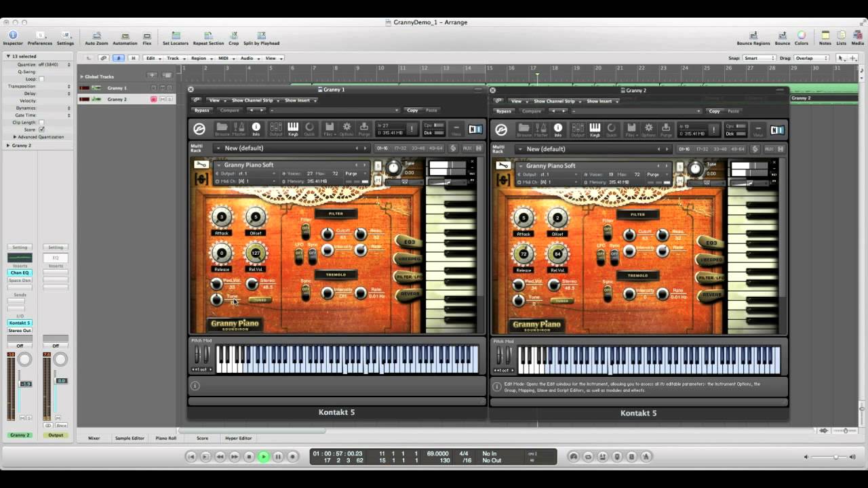Open the Arrange Edit menu

(152, 58)
